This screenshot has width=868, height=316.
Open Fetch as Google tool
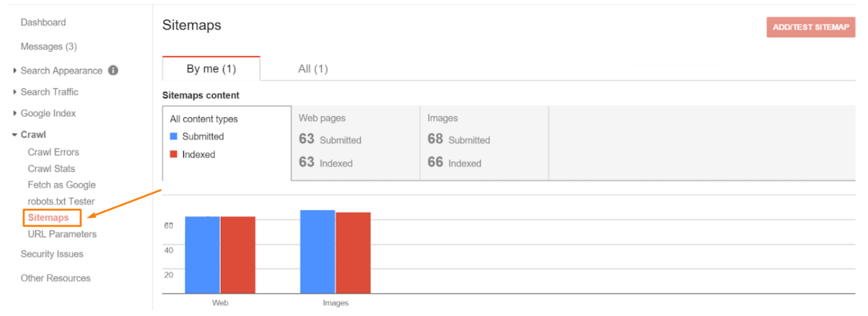coord(62,185)
